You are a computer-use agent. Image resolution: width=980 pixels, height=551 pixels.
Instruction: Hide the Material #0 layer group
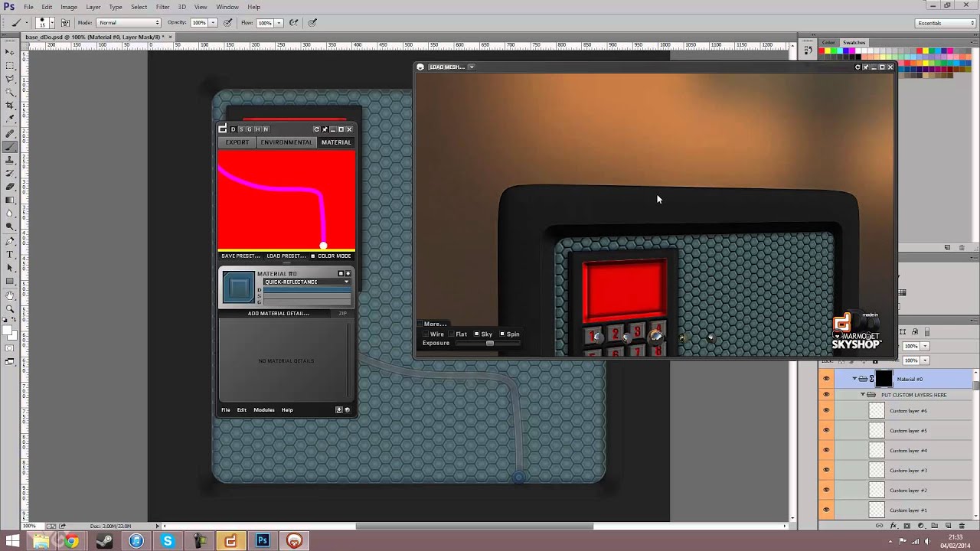pyautogui.click(x=826, y=379)
